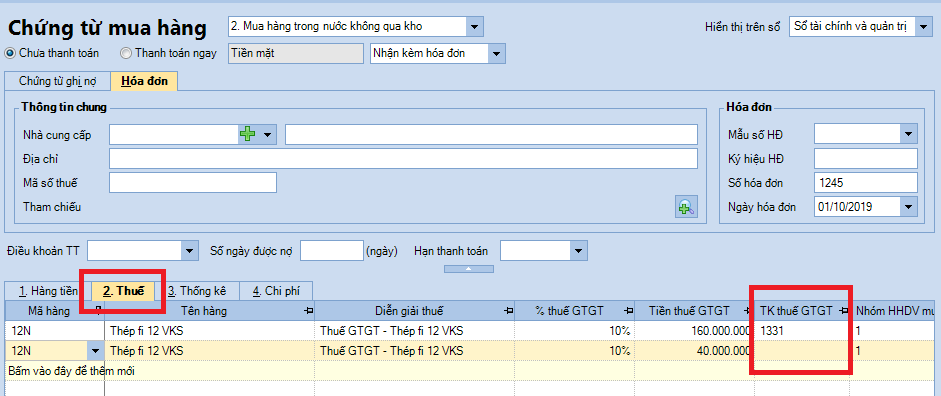
Task: Click the 160.000.000 tax amount cell
Action: pyautogui.click(x=695, y=331)
